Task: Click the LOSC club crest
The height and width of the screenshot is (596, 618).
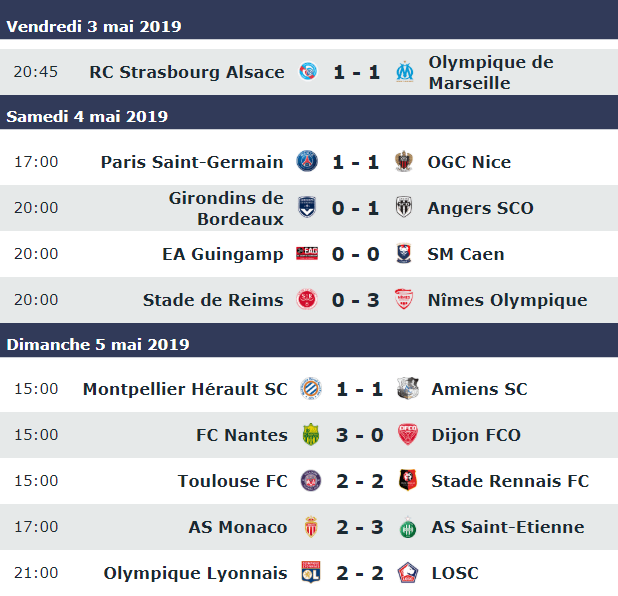Action: pyautogui.click(x=408, y=573)
